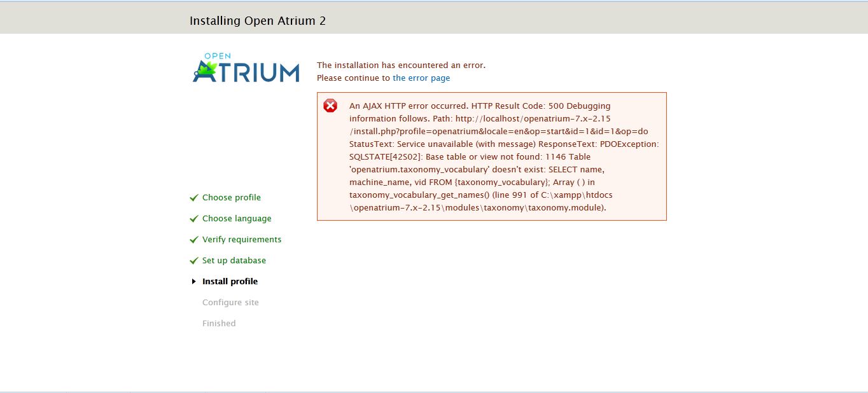Click the checkmark next to Choose language
Viewport: 868px width, 393px height.
pos(193,218)
